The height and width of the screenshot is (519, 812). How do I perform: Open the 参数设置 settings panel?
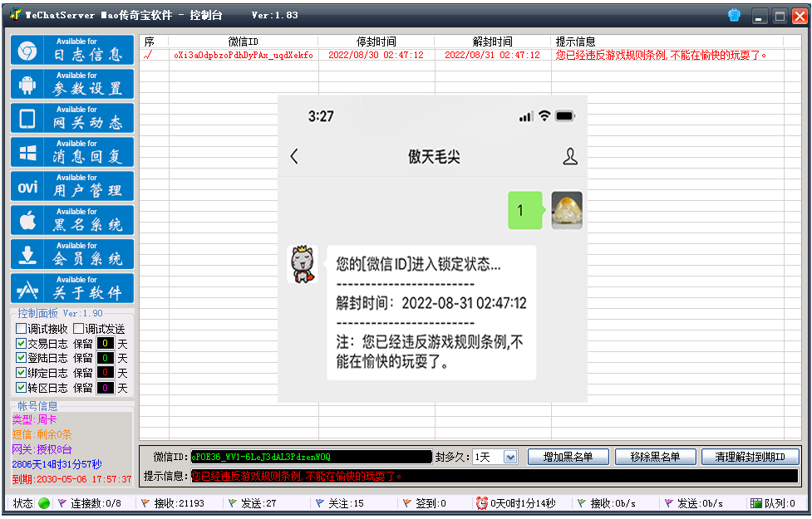point(72,84)
